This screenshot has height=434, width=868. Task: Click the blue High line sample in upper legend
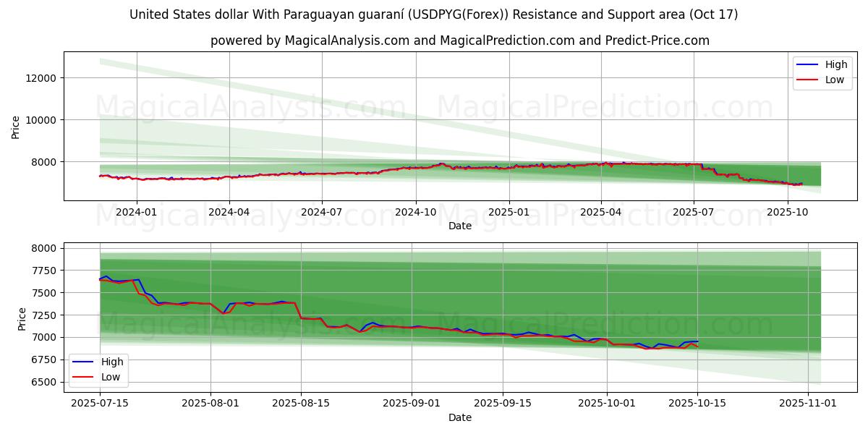[807, 65]
